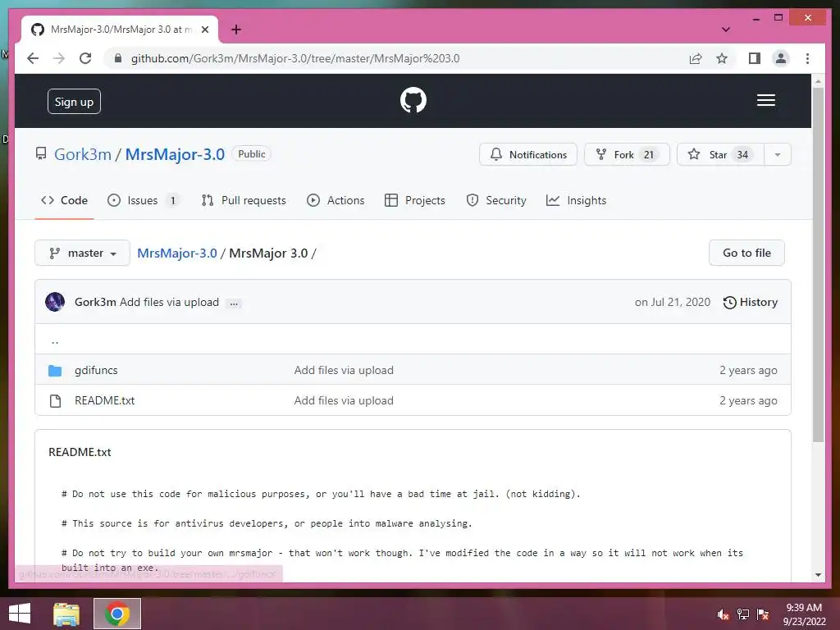Click the Notifications bell button
This screenshot has width=840, height=630.
coord(527,154)
